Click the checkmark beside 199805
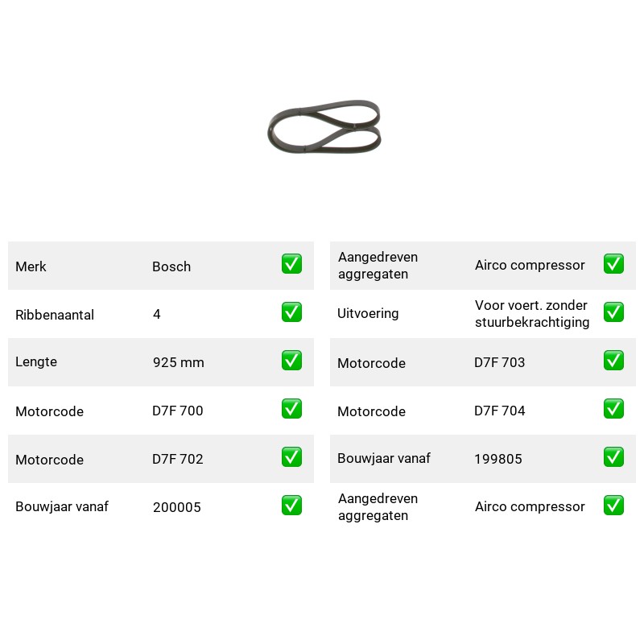This screenshot has width=644, height=644. 613,457
